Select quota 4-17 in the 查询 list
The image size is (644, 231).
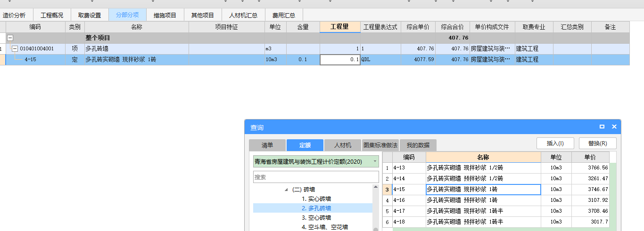point(409,211)
